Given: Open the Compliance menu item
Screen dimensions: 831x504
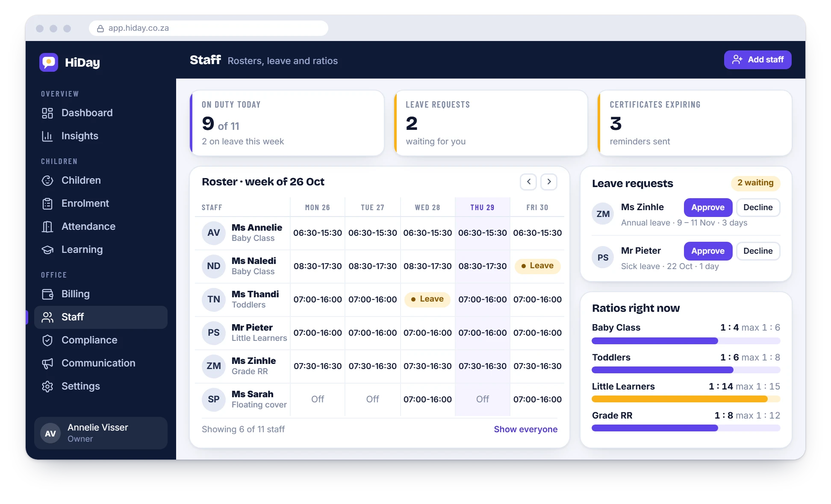Looking at the screenshot, I should coord(101,340).
